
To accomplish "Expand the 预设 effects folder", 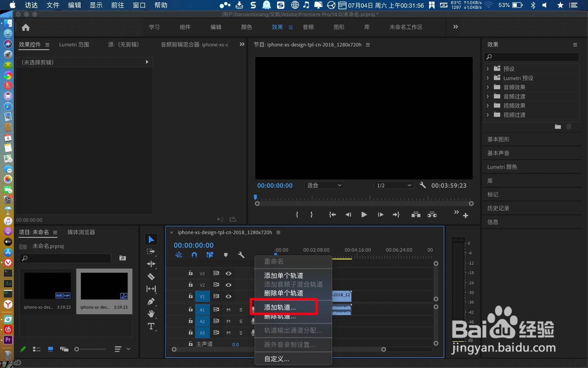I will [488, 69].
